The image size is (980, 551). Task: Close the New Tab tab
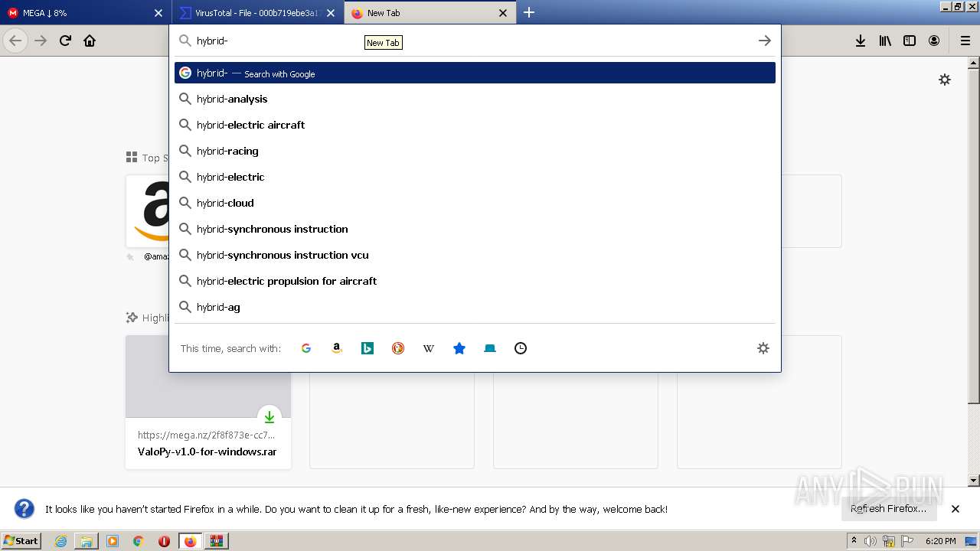(x=503, y=13)
